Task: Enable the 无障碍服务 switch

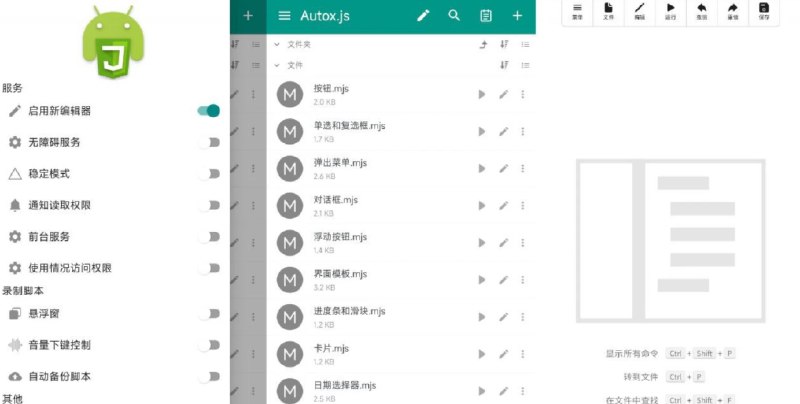Action: pyautogui.click(x=210, y=142)
